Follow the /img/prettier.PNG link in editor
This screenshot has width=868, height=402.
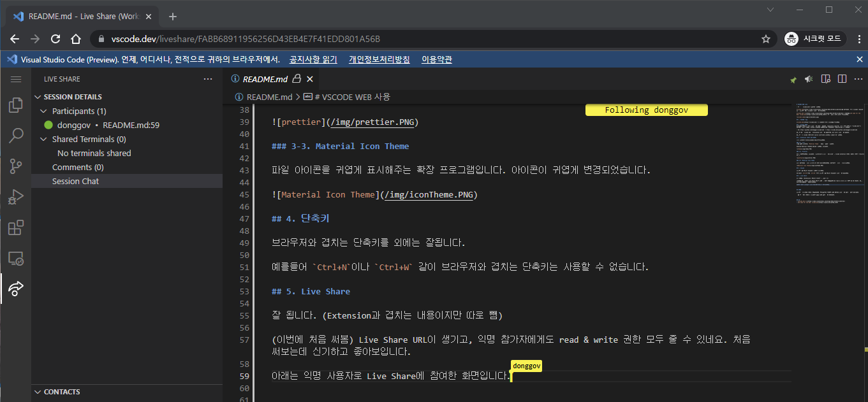(x=372, y=122)
